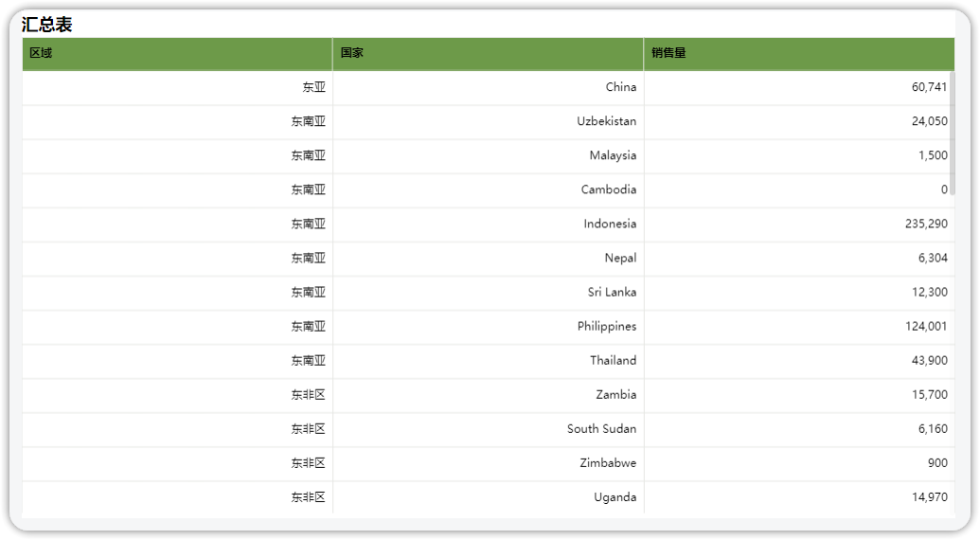Click the sales value 12,300
The width and height of the screenshot is (980, 540).
coord(930,293)
